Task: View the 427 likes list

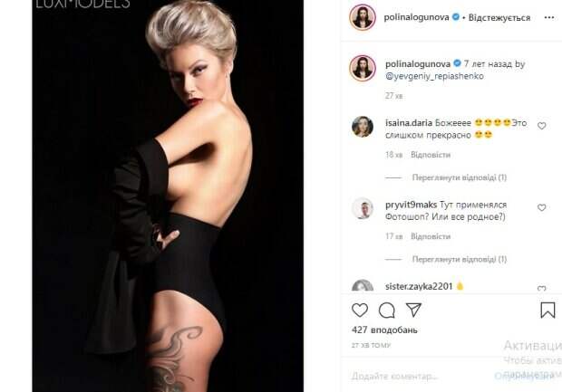Action: [x=384, y=330]
